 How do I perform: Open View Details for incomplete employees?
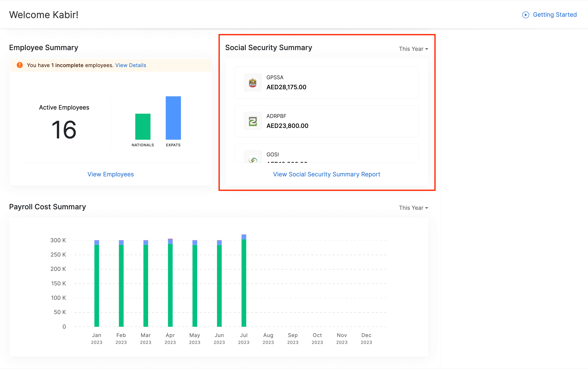(131, 65)
